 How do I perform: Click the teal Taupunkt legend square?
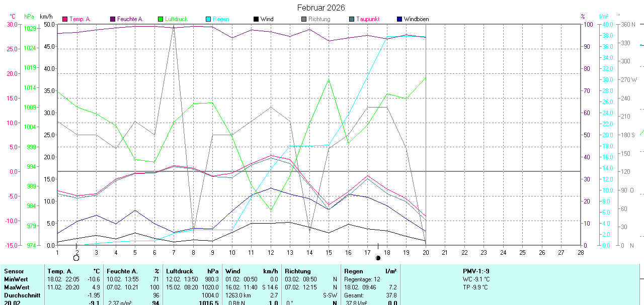[x=352, y=19]
